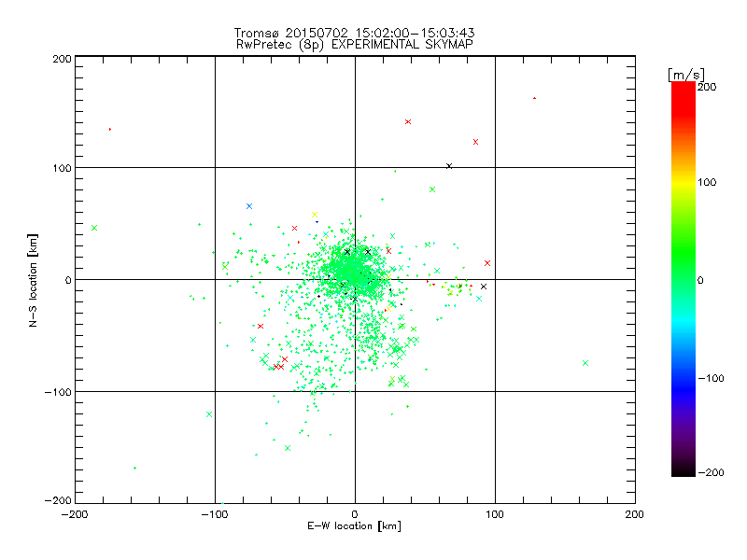Click the colorbar's bottom '-200' label

[711, 472]
